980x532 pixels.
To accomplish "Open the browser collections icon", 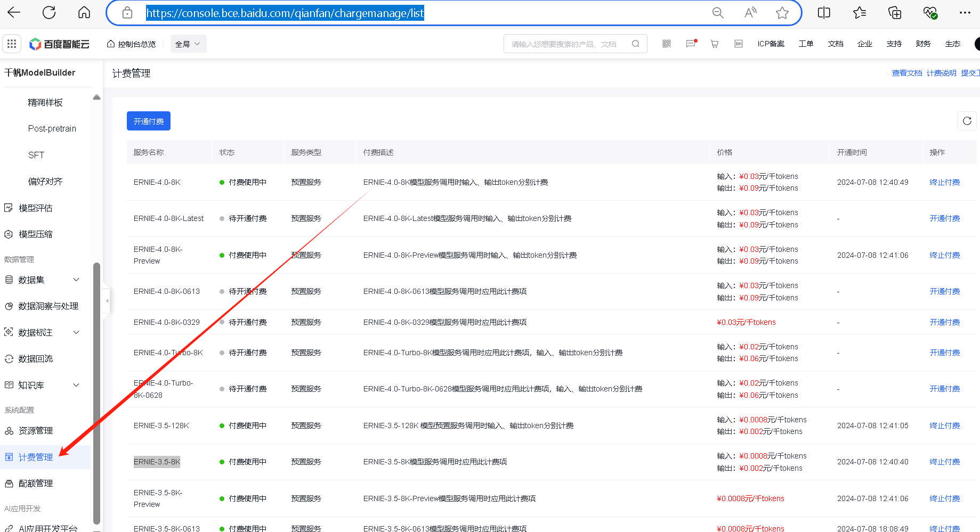I will coord(895,13).
